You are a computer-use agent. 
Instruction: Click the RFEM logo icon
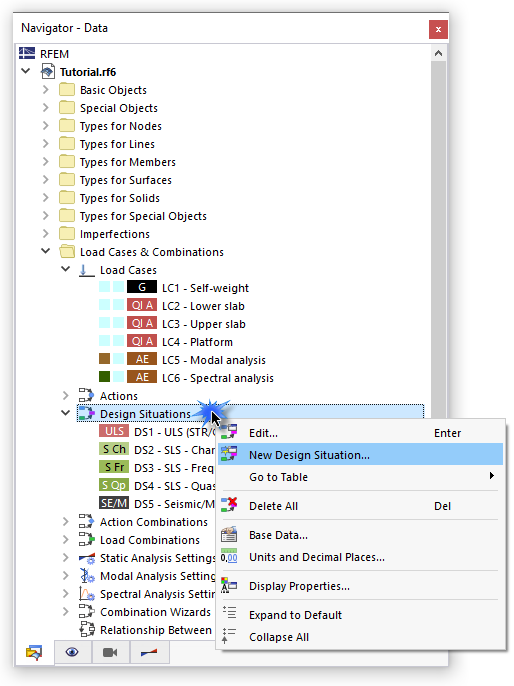(x=27, y=53)
